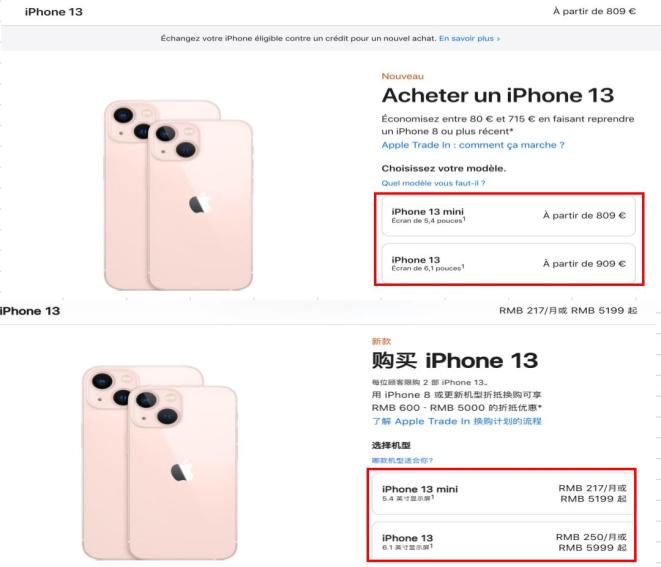661x567 pixels.
Task: Click the Apple logo on French iPhone image
Action: (x=199, y=203)
